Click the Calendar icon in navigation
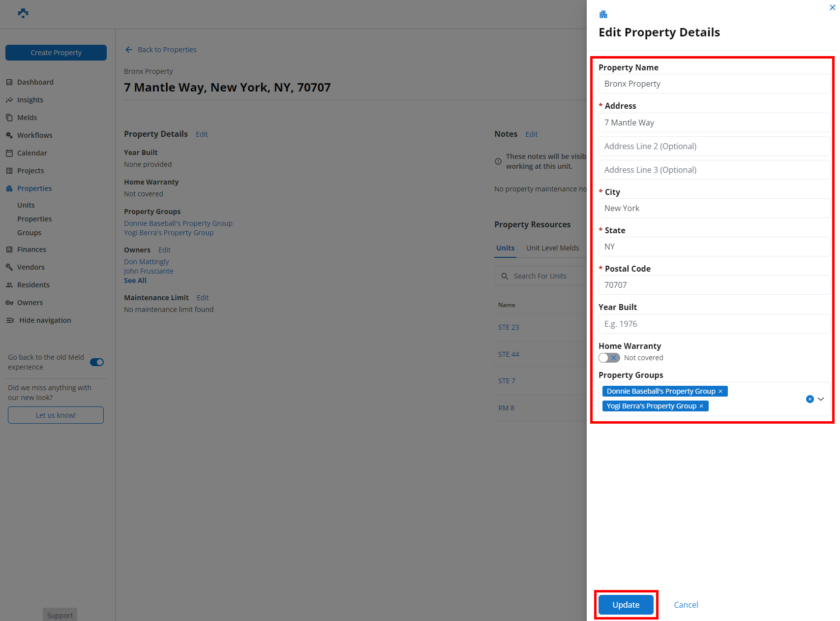Screen dimensions: 840x621 (9, 153)
